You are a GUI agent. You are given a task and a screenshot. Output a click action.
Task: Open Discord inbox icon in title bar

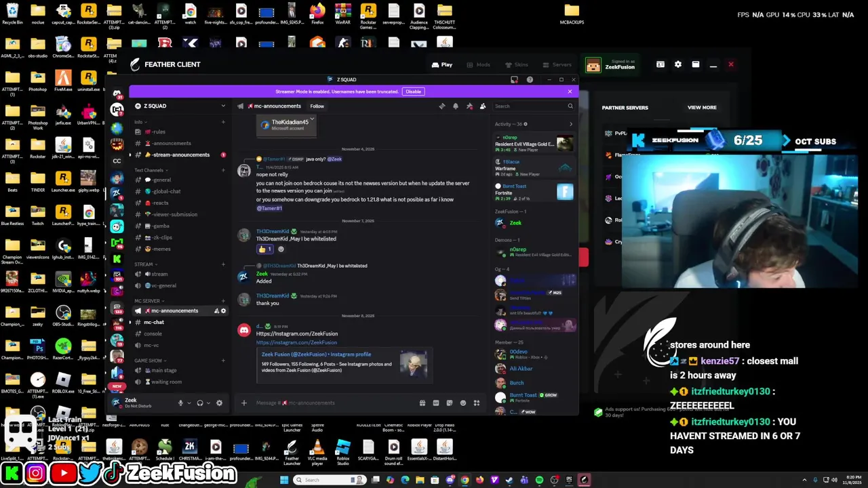(x=515, y=80)
